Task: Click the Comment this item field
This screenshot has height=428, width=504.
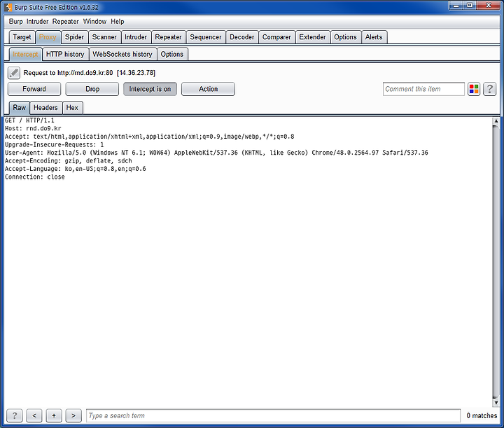Action: pos(423,89)
